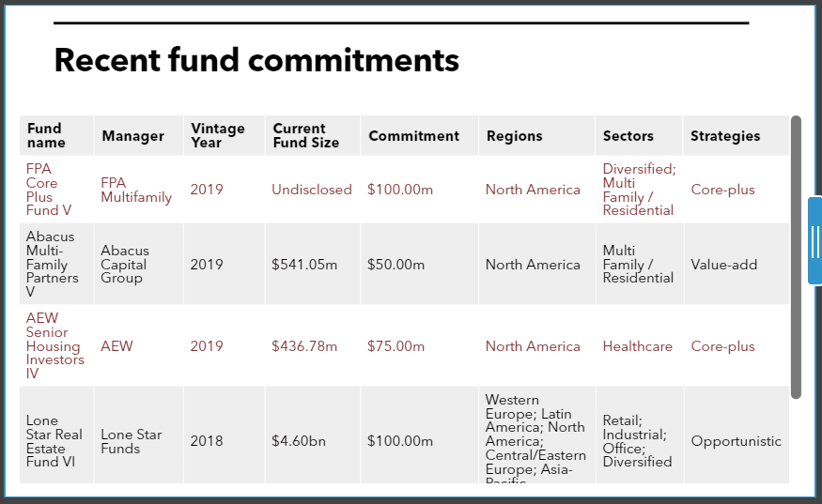The height and width of the screenshot is (504, 822).
Task: Click the Current Fund Size column header
Action: [x=313, y=136]
